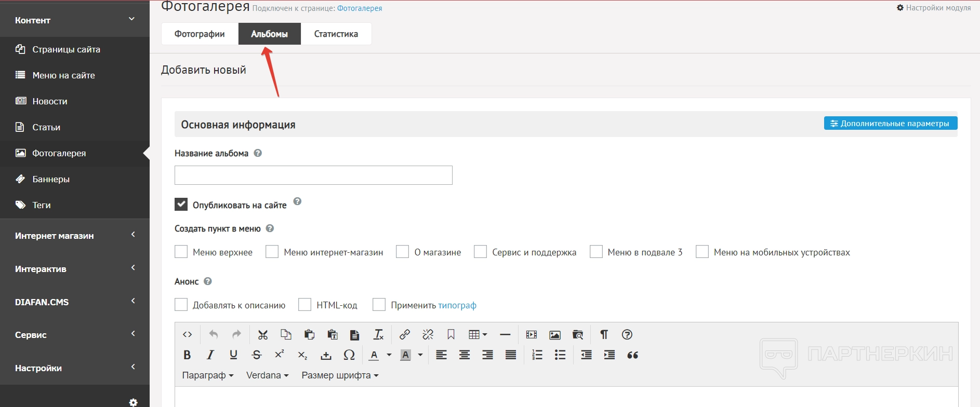The width and height of the screenshot is (980, 407).
Task: Apply blockquote formatting with the quote icon
Action: pos(632,355)
